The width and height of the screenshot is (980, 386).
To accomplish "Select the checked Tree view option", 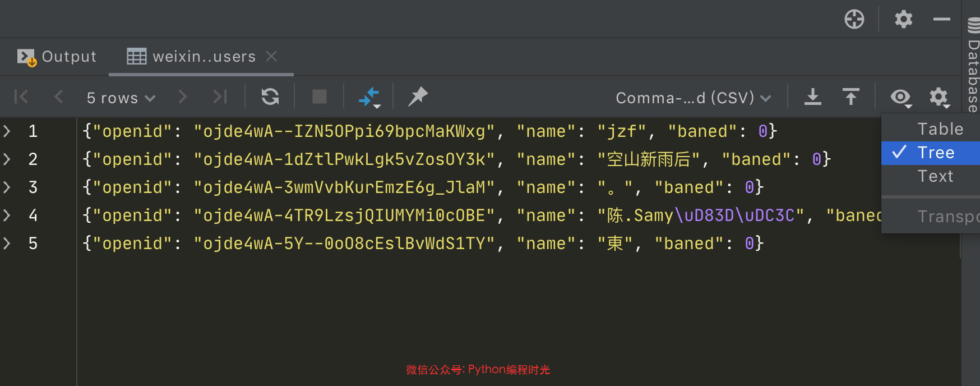I will point(935,153).
